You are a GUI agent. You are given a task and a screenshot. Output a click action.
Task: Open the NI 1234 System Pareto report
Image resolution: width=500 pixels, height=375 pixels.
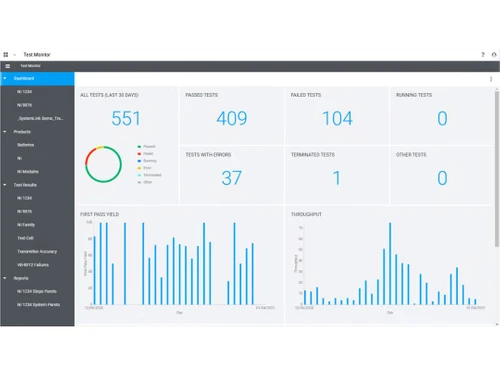pyautogui.click(x=38, y=305)
